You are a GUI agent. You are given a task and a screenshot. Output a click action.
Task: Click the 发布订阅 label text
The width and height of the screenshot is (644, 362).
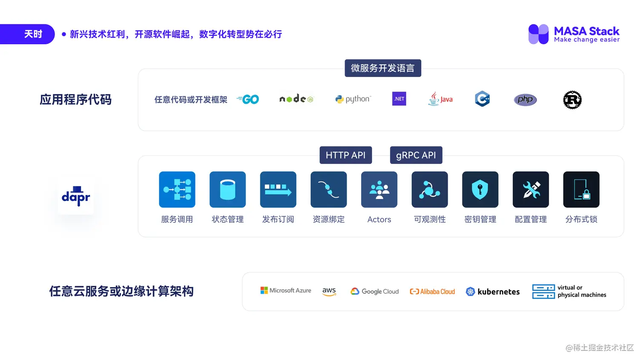[278, 219]
